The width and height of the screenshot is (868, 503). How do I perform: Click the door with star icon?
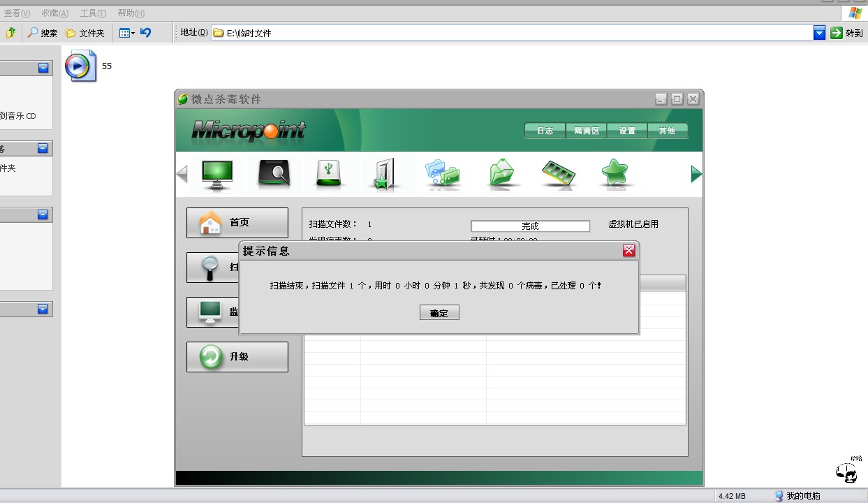click(x=383, y=174)
